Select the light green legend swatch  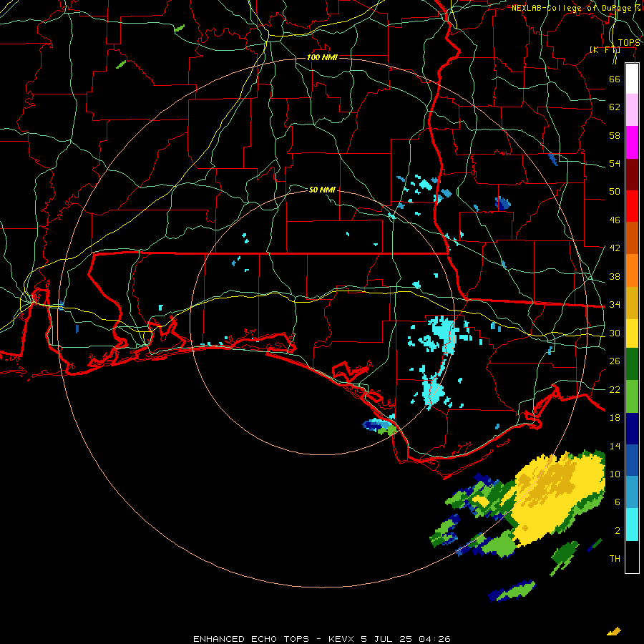632,396
